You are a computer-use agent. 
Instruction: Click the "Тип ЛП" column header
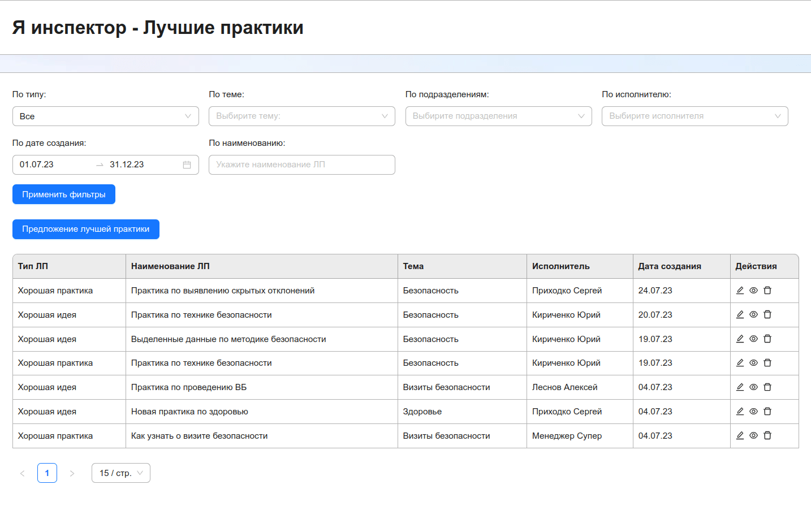(x=69, y=266)
